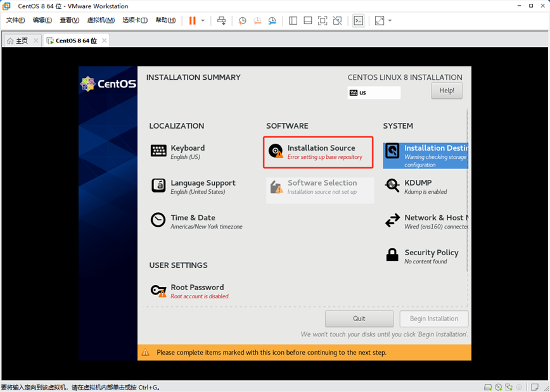The height and width of the screenshot is (392, 550).
Task: Open the Installation Source setting label
Action: tap(321, 148)
